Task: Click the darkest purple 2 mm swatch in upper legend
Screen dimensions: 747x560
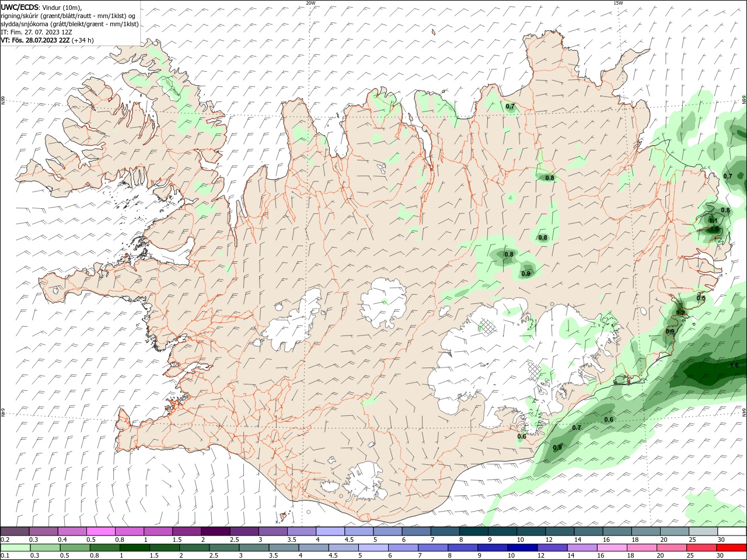Action: click(x=215, y=531)
